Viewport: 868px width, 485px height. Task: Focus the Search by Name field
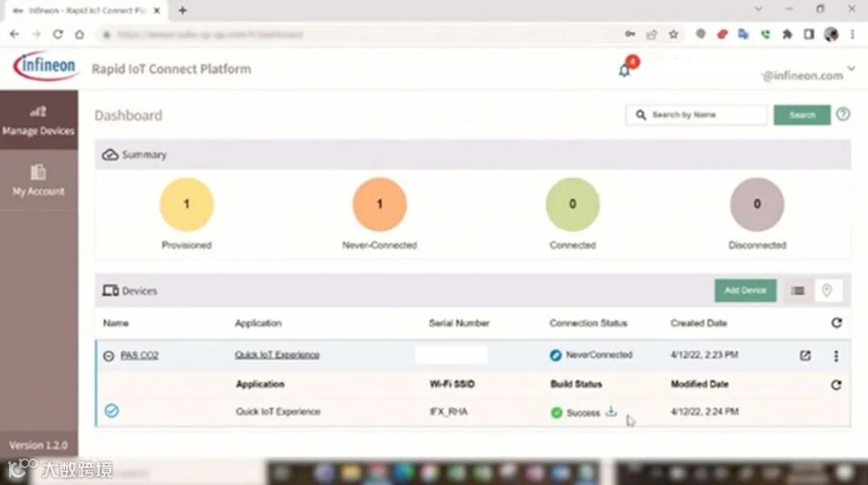pos(696,115)
